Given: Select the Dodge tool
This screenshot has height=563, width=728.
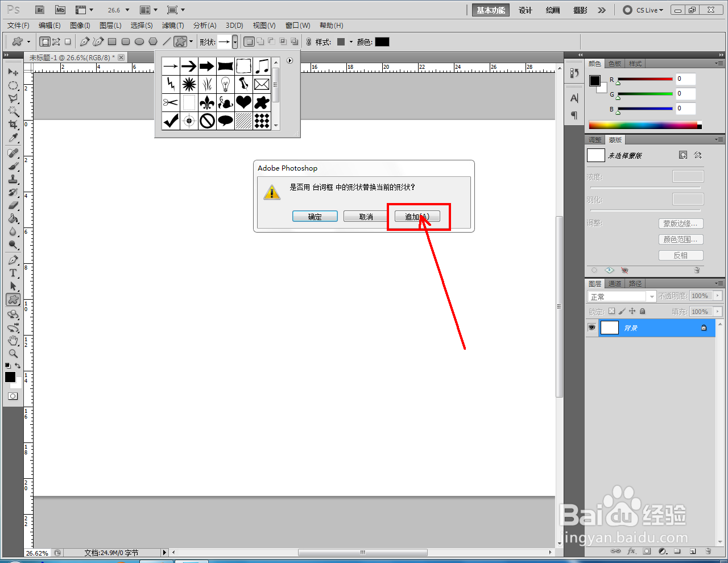Looking at the screenshot, I should (x=13, y=245).
